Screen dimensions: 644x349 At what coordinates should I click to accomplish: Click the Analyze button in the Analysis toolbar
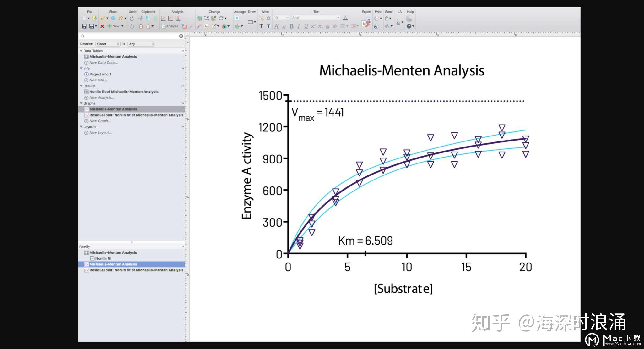pos(171,26)
